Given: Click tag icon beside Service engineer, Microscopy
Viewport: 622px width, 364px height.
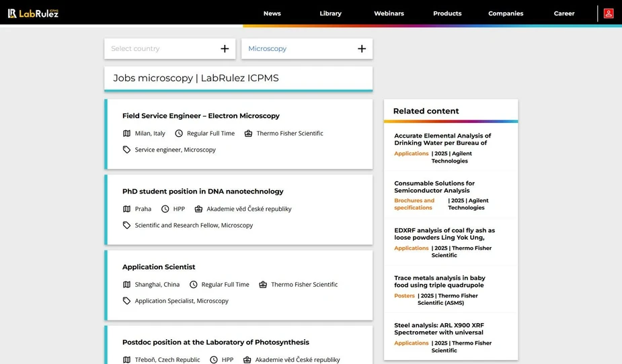Looking at the screenshot, I should click(x=126, y=150).
